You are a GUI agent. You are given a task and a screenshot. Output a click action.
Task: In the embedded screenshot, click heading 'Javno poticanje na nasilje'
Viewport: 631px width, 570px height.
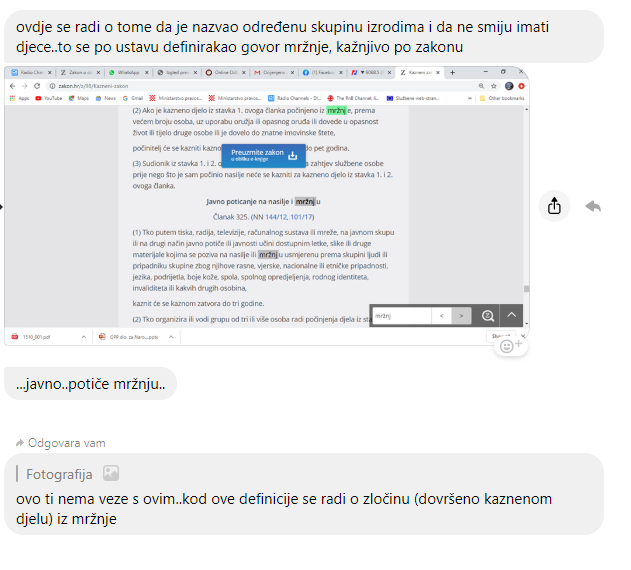coord(263,201)
